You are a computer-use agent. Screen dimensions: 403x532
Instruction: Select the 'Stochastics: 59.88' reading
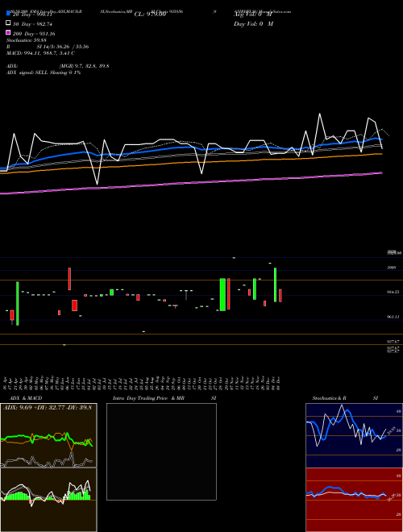tap(26, 40)
